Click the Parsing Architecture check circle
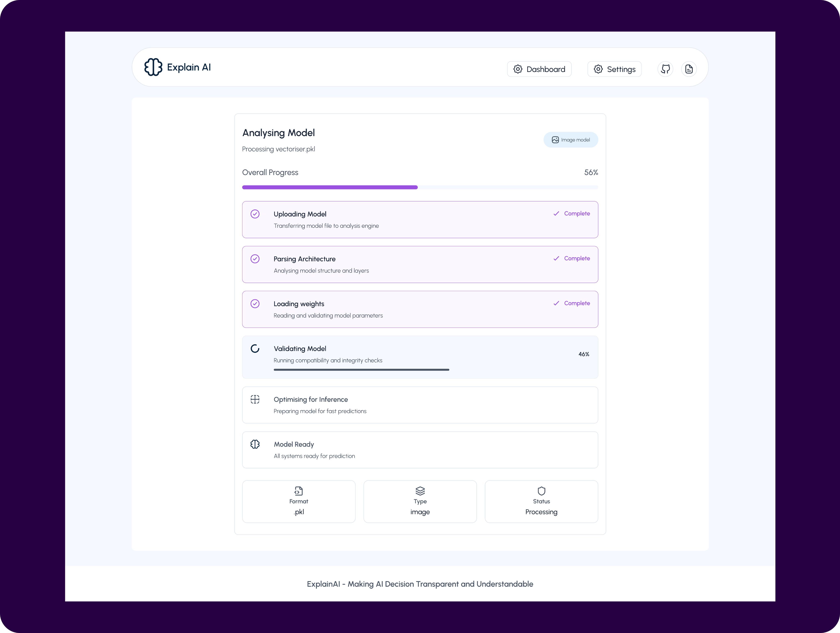This screenshot has height=633, width=840. click(255, 259)
